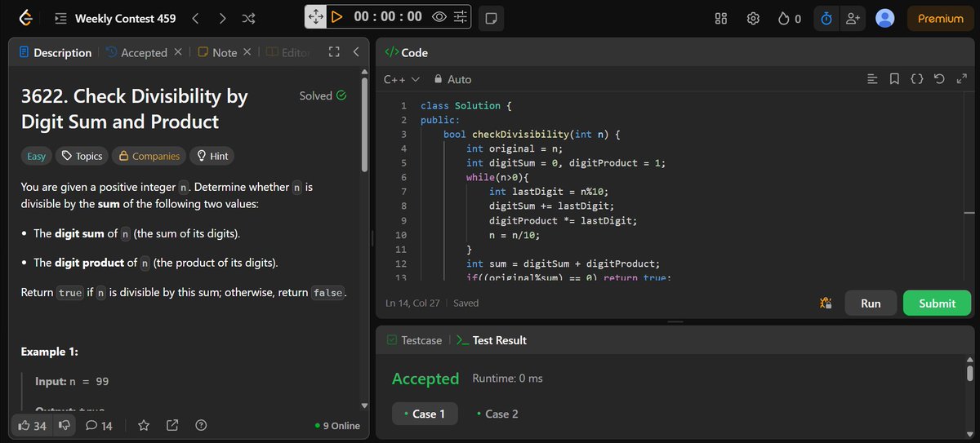This screenshot has width=980, height=443.
Task: Open the help question mark icon
Action: (x=201, y=425)
